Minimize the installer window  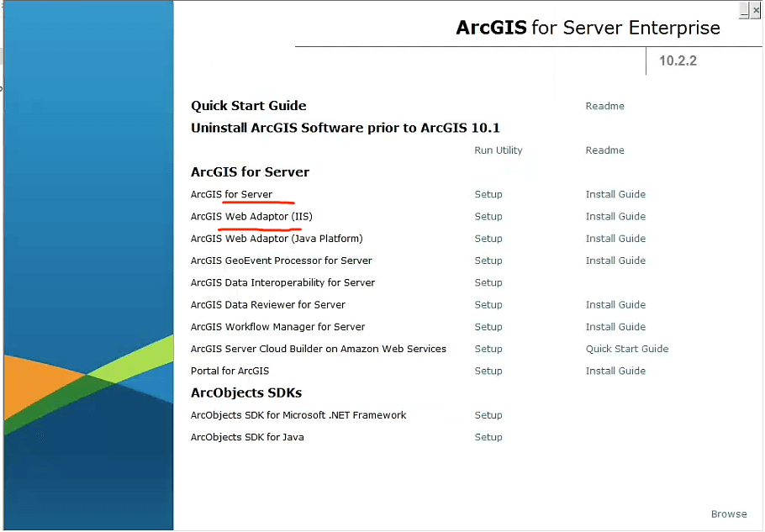coord(744,10)
